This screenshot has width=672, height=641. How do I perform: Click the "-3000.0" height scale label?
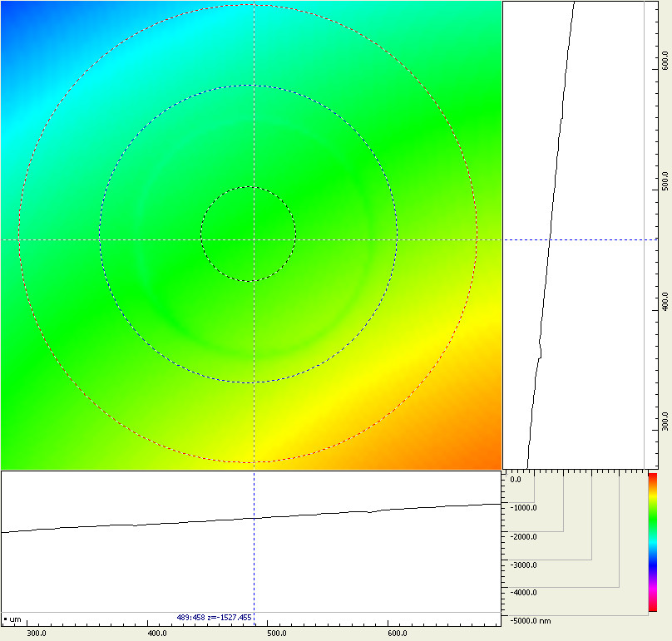click(524, 565)
